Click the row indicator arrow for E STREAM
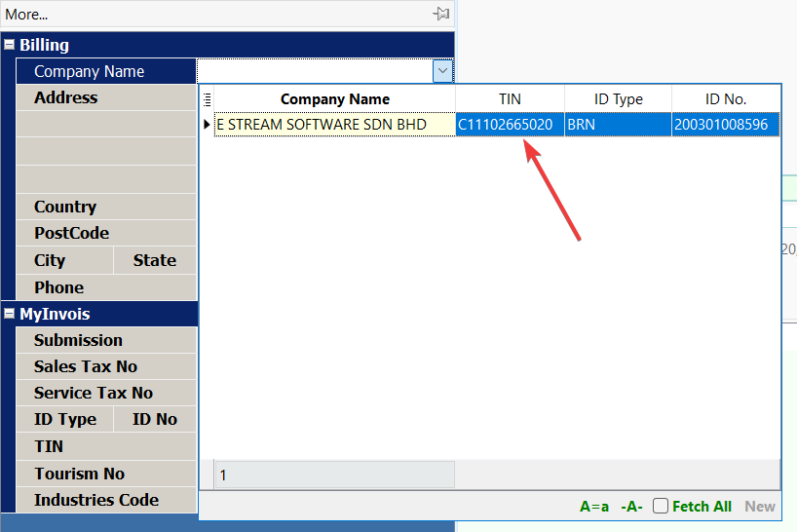This screenshot has height=532, width=797. click(x=207, y=125)
